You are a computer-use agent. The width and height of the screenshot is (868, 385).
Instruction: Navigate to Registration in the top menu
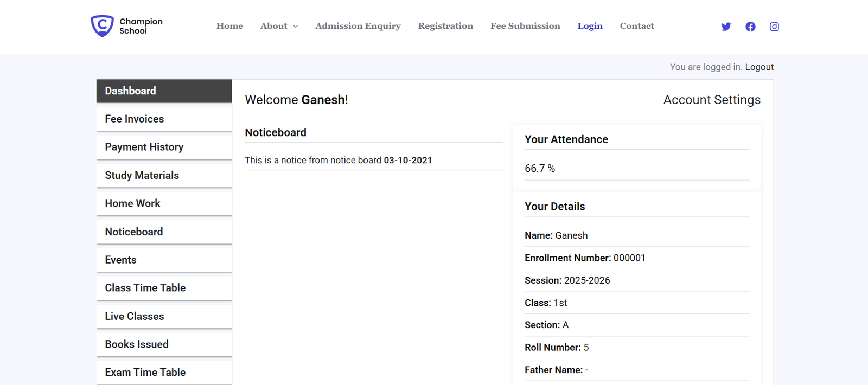(x=445, y=26)
